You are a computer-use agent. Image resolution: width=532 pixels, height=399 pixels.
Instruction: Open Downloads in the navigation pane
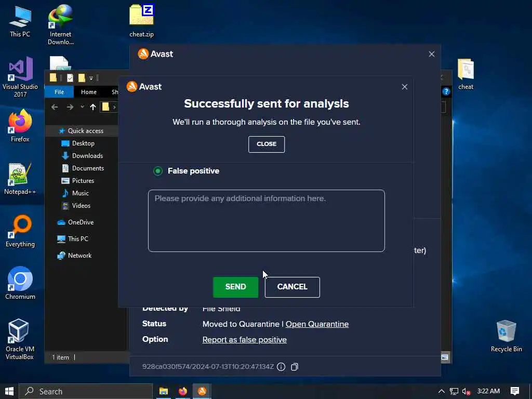tap(87, 156)
